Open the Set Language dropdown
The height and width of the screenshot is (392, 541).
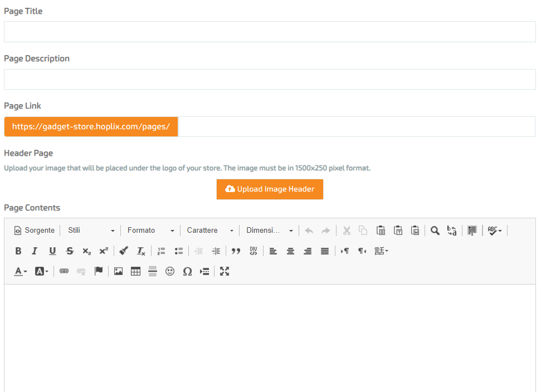point(381,251)
